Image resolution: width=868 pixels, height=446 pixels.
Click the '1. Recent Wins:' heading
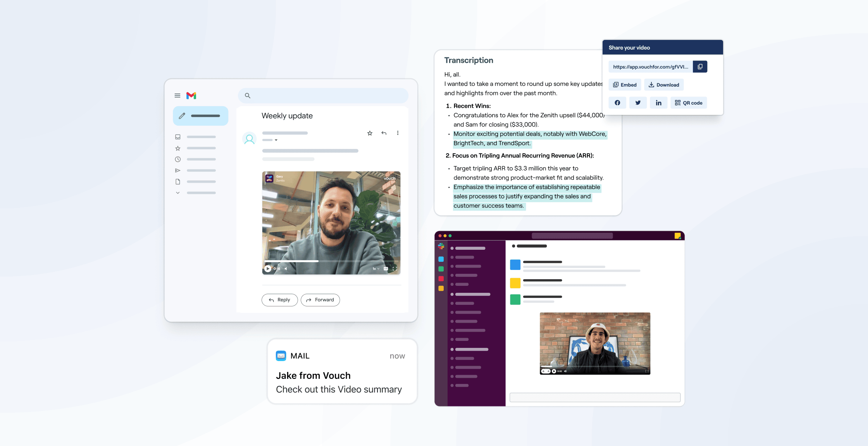468,106
